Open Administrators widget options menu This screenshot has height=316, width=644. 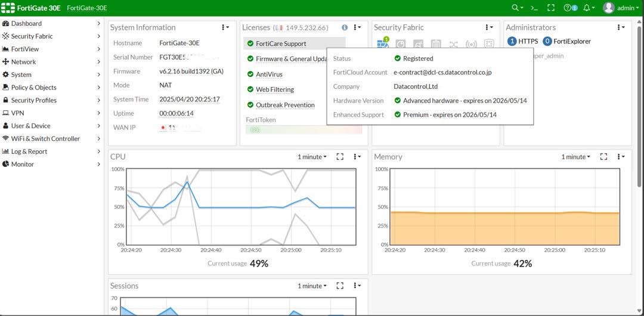coord(621,27)
